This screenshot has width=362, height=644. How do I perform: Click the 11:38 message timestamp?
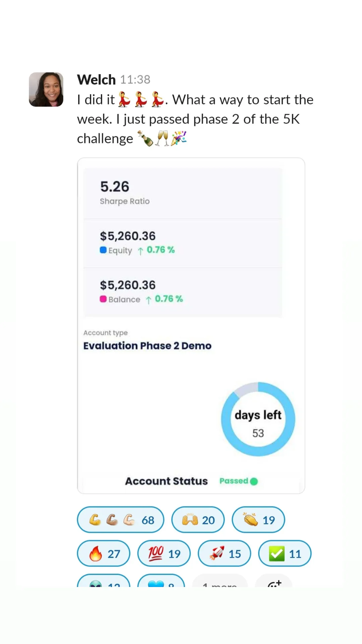click(x=135, y=80)
